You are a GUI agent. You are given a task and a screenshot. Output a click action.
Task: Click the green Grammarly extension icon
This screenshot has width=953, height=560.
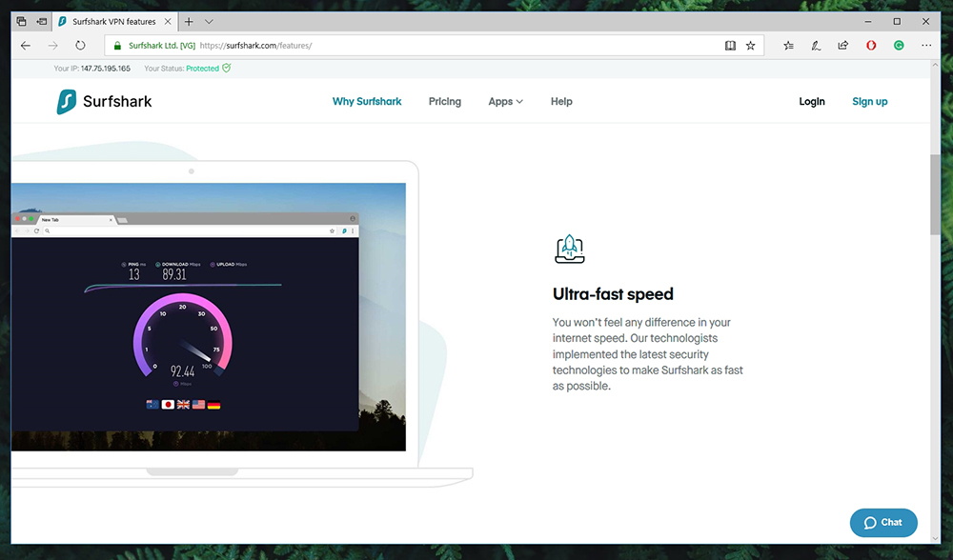[899, 45]
